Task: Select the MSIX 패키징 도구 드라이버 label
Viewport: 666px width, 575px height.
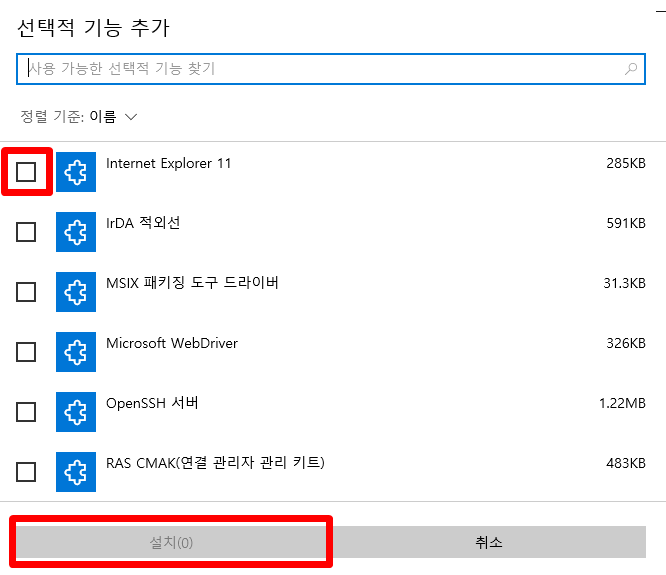Action: pos(192,283)
